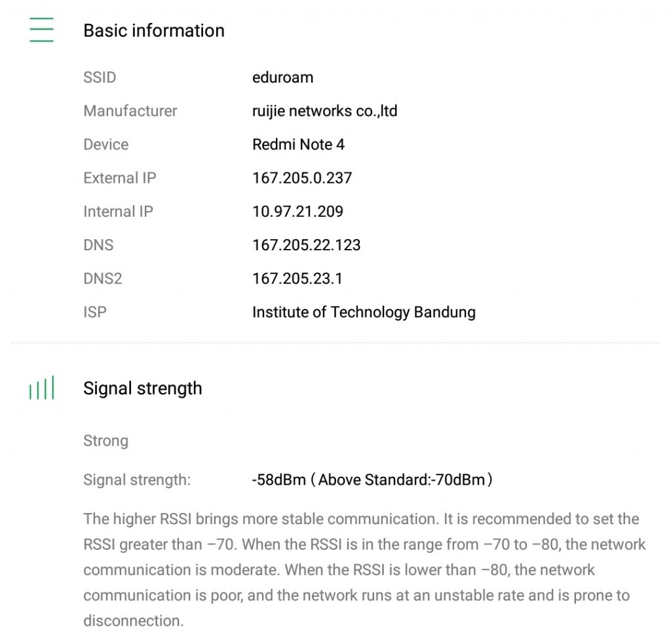
Task: Select the Redmi Note 4 device value
Action: [298, 144]
